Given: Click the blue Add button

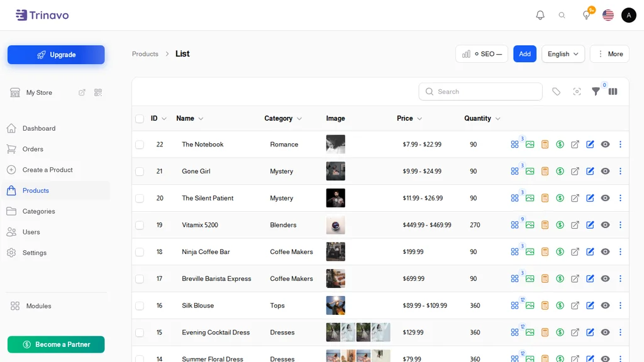Looking at the screenshot, I should (525, 54).
